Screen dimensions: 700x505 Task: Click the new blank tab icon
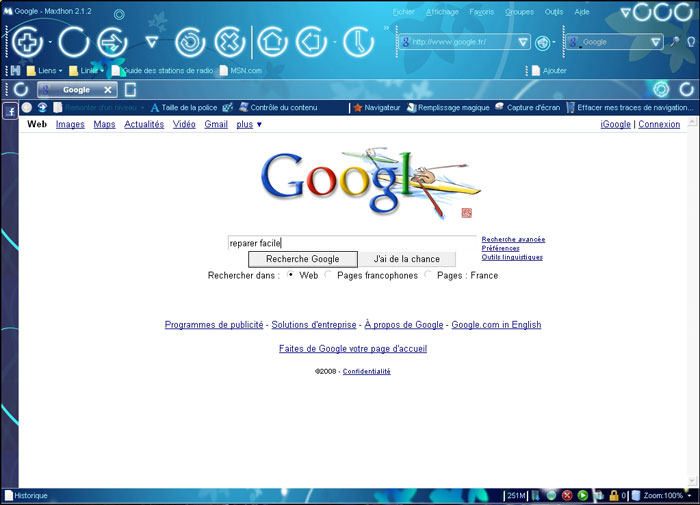(x=130, y=90)
